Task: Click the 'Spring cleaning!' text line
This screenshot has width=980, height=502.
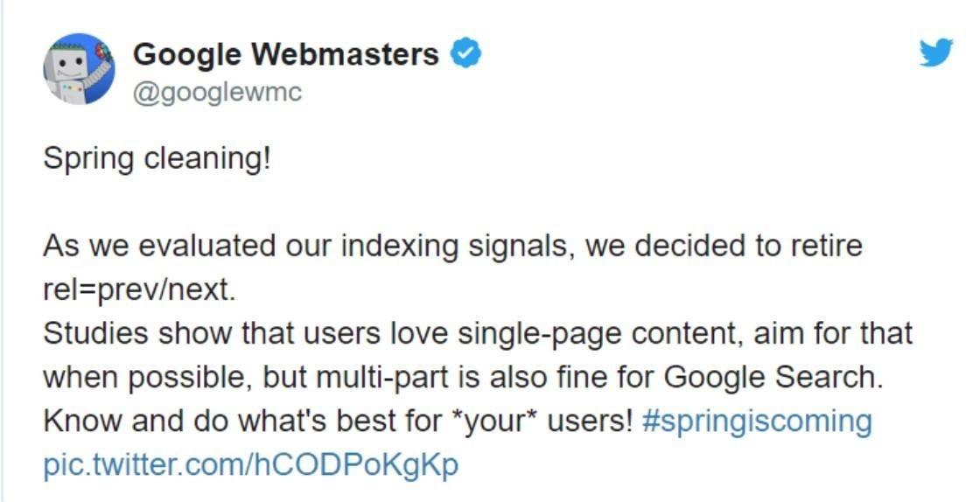Action: (157, 159)
